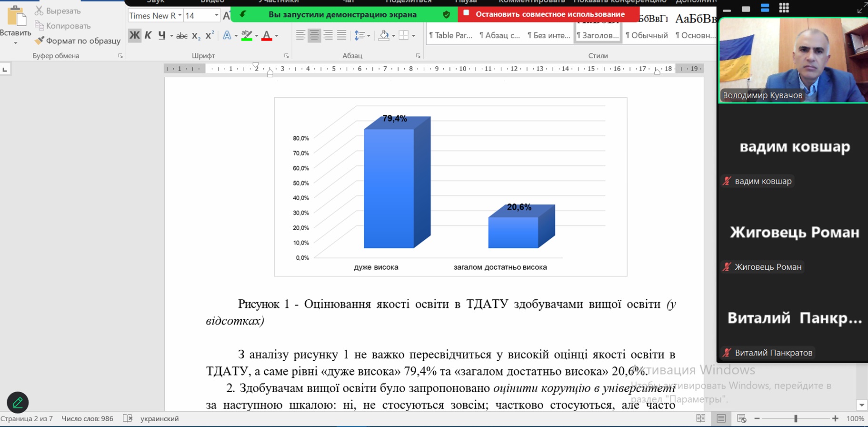Image resolution: width=868 pixels, height=427 pixels.
Task: Open the font name dropdown (Times New R)
Action: point(180,16)
